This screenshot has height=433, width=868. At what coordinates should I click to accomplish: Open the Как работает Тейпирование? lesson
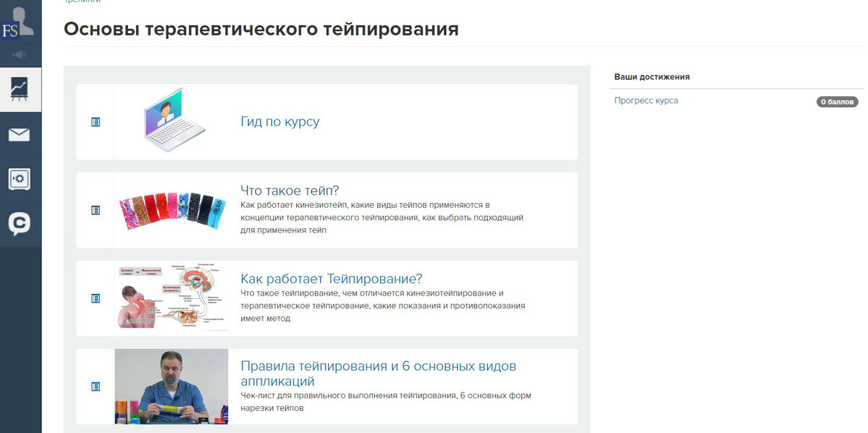(x=332, y=278)
